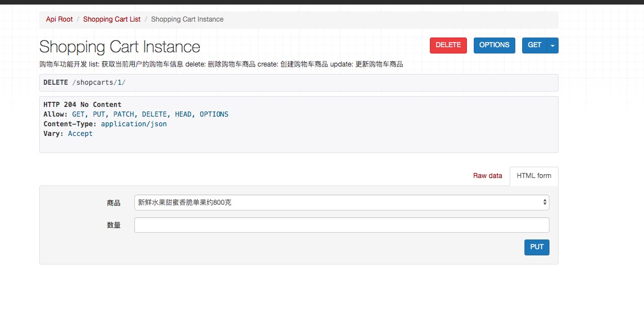Click the red DELETE button
Screen dimensions: 644x314
(x=448, y=45)
